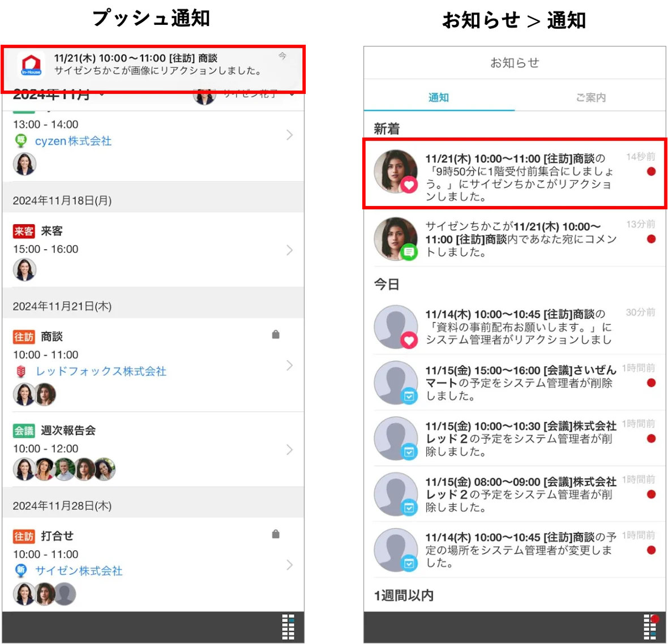This screenshot has height=644, width=668.
Task: Open the サイゼン株式会社 link
Action: click(79, 571)
